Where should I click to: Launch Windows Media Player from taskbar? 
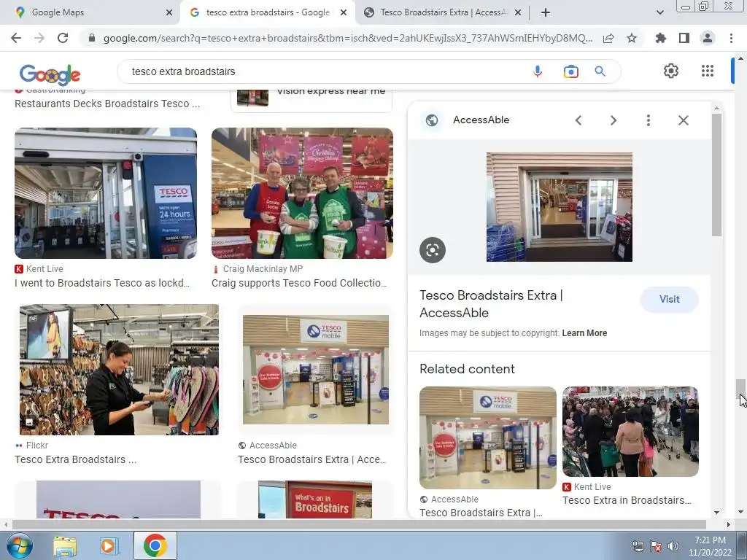click(108, 546)
